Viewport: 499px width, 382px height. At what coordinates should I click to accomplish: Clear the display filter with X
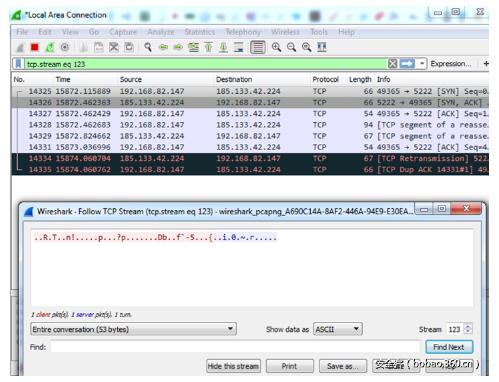tap(393, 63)
